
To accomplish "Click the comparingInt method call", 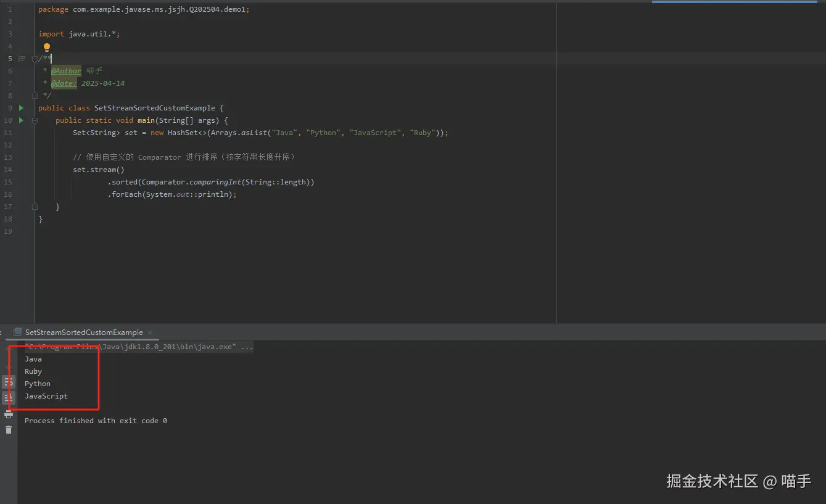I will tap(215, 182).
